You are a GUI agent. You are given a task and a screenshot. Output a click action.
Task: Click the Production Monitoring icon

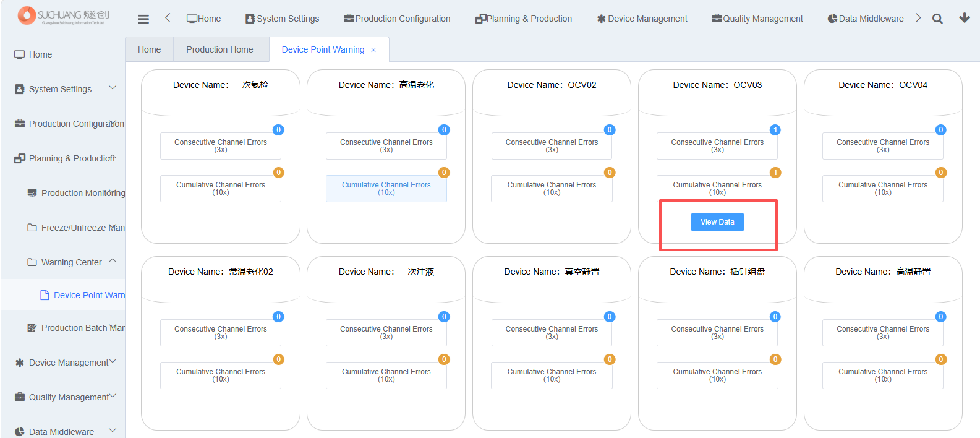click(32, 193)
